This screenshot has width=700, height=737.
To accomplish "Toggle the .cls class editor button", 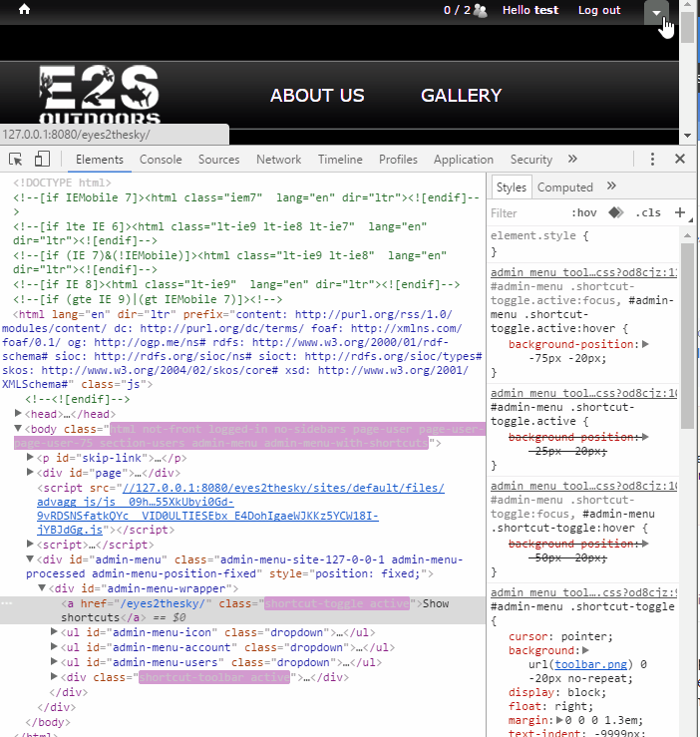I will [648, 212].
